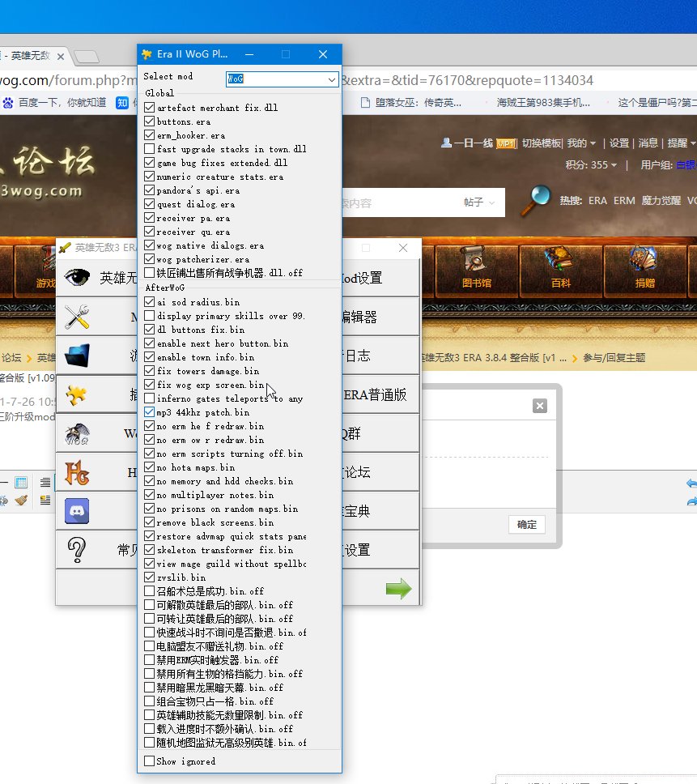The width and height of the screenshot is (697, 784).
Task: Click the ERA hot search keyword
Action: point(597,201)
